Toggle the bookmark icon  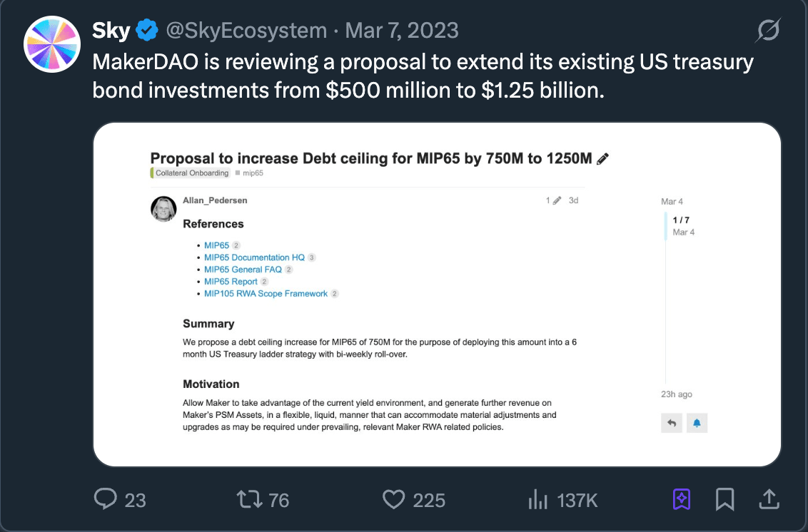724,499
